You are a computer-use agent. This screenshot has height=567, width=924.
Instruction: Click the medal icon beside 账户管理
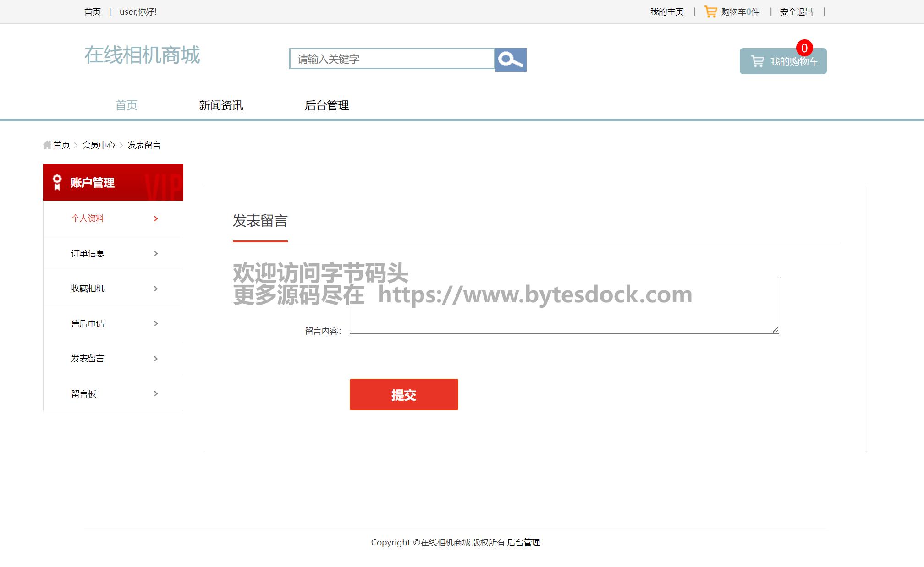click(57, 182)
